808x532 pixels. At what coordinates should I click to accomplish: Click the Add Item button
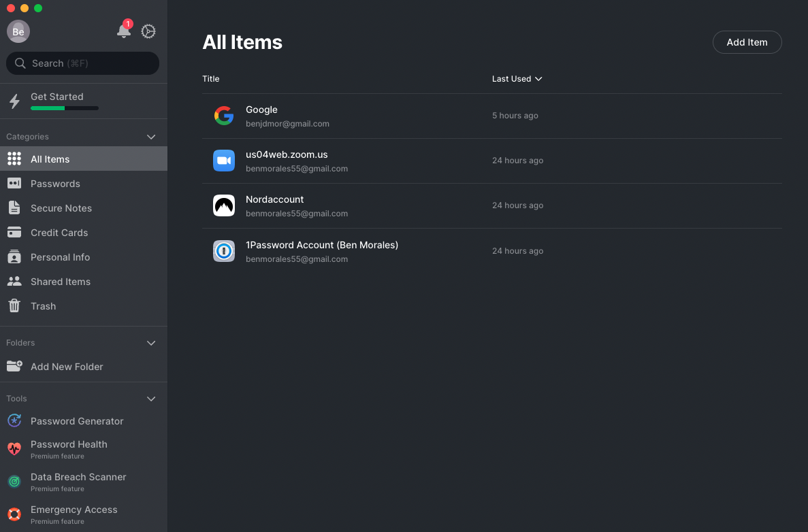[x=747, y=42]
